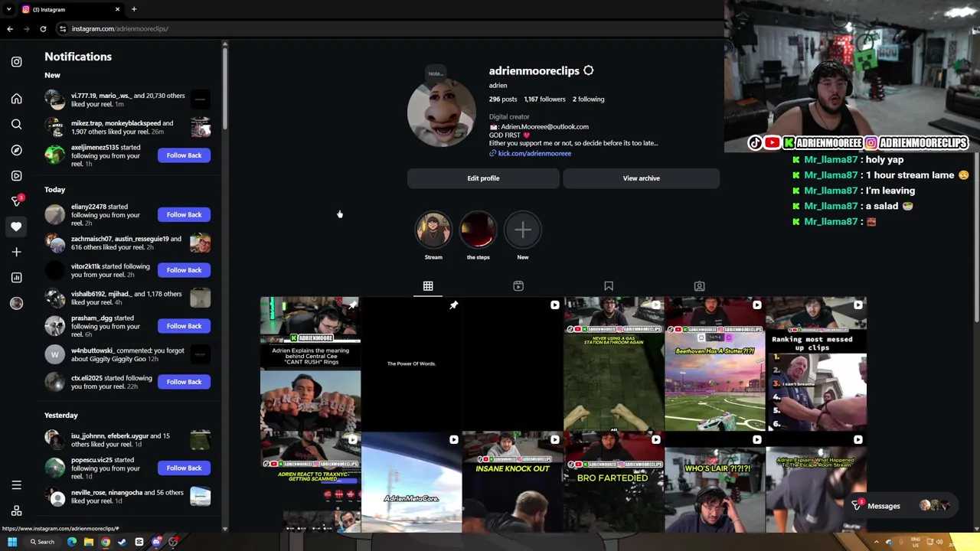Open the 'WHO'S LAIR' reel
The image size is (980, 551).
714,482
